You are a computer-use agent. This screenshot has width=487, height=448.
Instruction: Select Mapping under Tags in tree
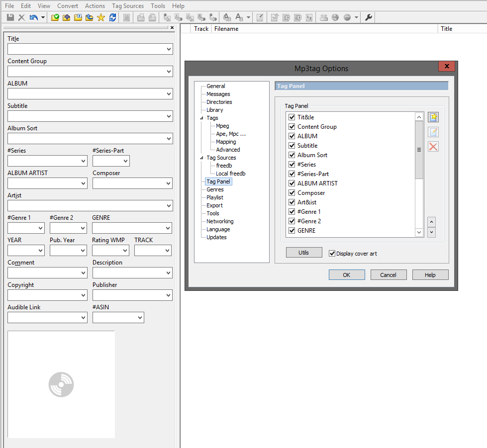click(226, 142)
